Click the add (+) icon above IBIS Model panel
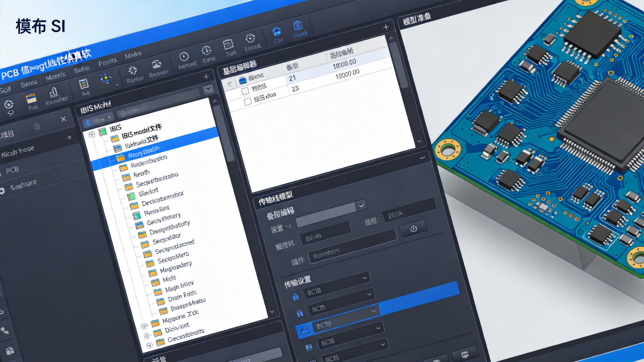Viewport: 644px width, 362px height. pos(206,77)
